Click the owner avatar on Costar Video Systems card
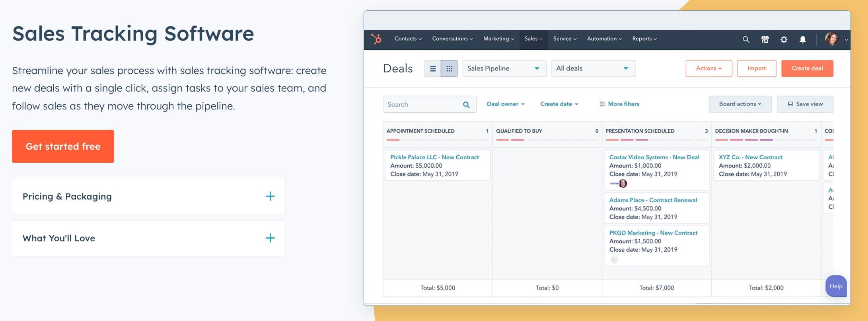 623,184
